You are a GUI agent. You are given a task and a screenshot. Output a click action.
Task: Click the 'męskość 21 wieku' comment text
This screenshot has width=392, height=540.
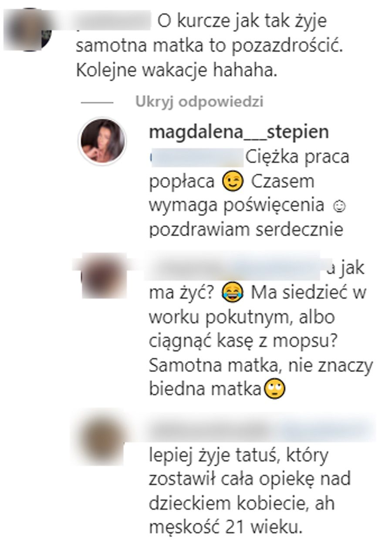pyautogui.click(x=225, y=528)
